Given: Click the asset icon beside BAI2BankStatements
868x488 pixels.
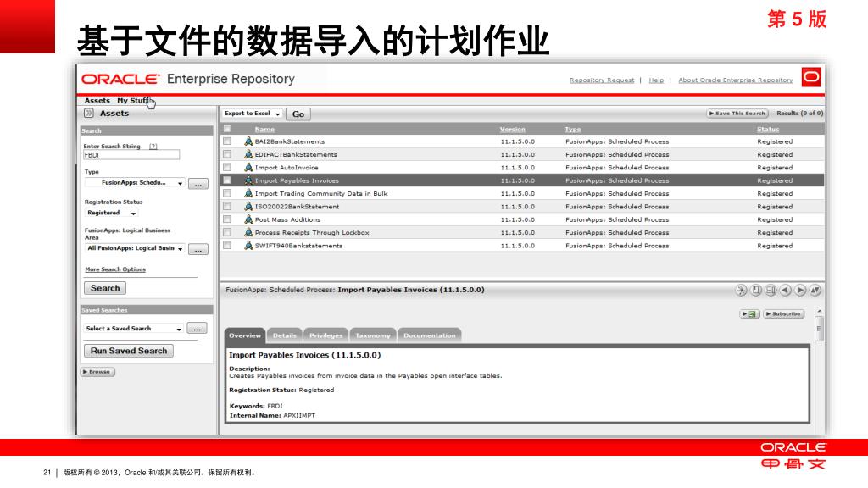Looking at the screenshot, I should (x=248, y=141).
